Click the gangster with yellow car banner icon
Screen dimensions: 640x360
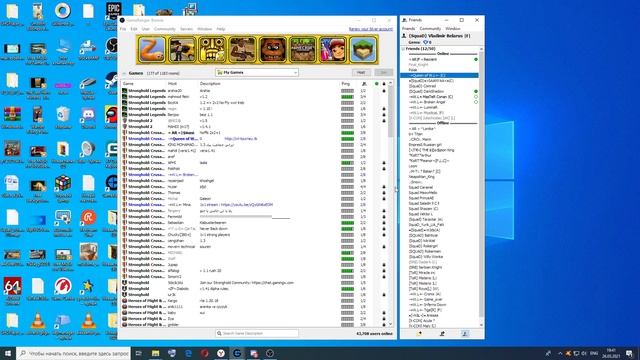[182, 49]
